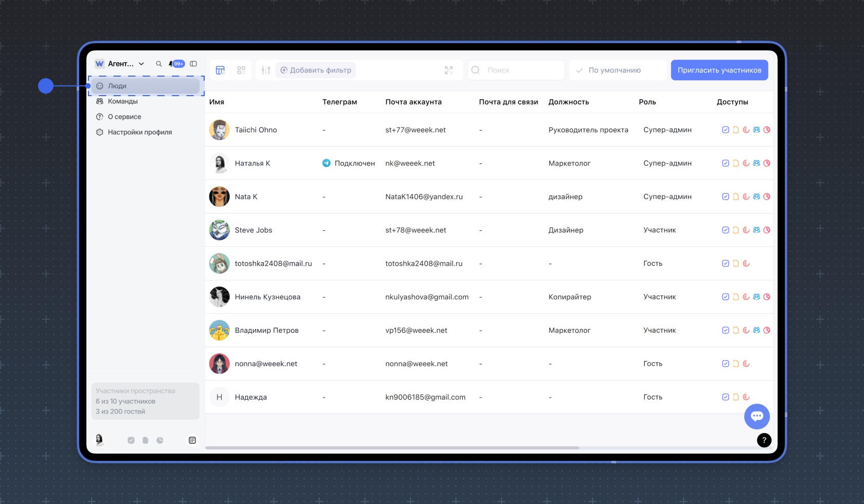Open the sidebar search magnifier icon
Image resolution: width=864 pixels, height=504 pixels.
(x=159, y=64)
